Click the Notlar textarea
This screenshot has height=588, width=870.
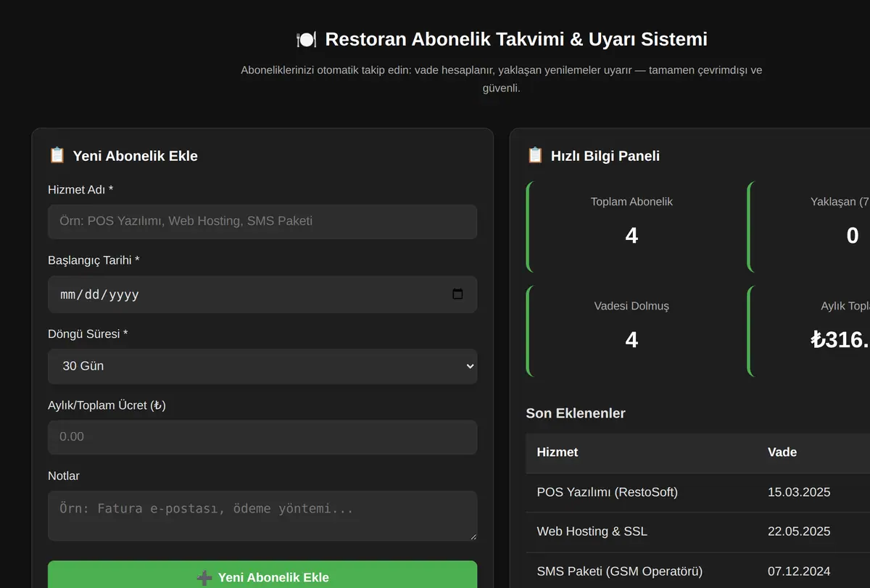262,515
